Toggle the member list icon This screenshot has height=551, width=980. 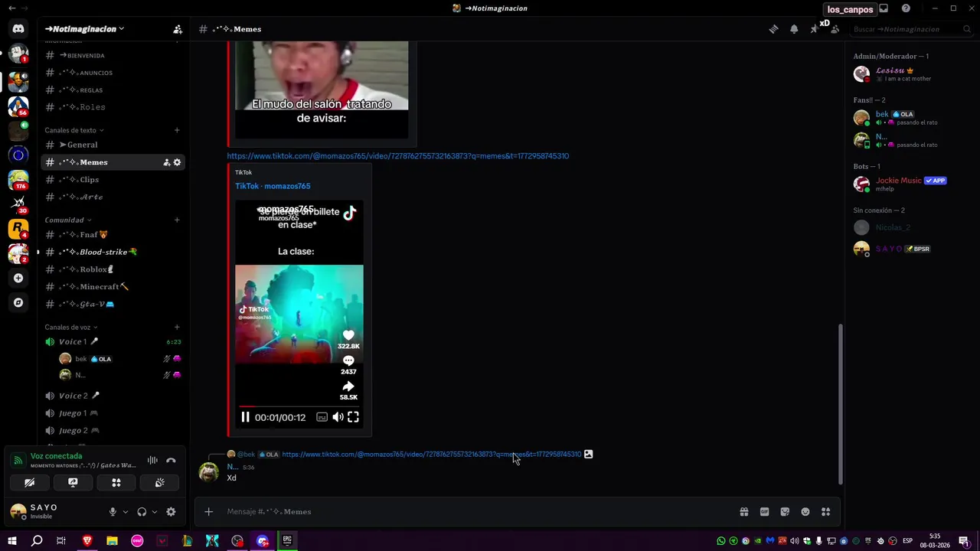click(835, 29)
